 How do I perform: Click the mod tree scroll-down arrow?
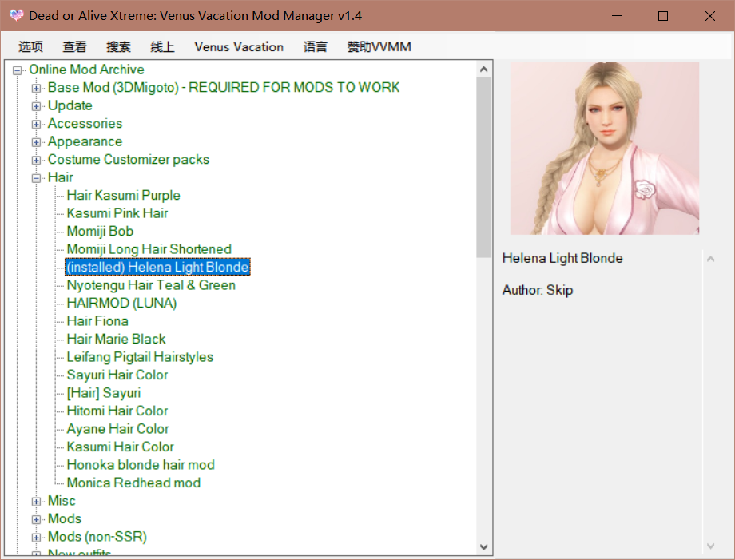point(484,547)
